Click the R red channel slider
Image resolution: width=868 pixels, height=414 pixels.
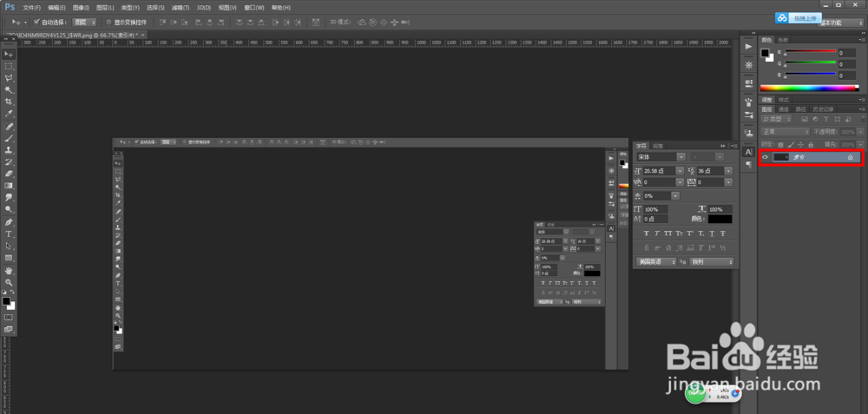tap(810, 52)
